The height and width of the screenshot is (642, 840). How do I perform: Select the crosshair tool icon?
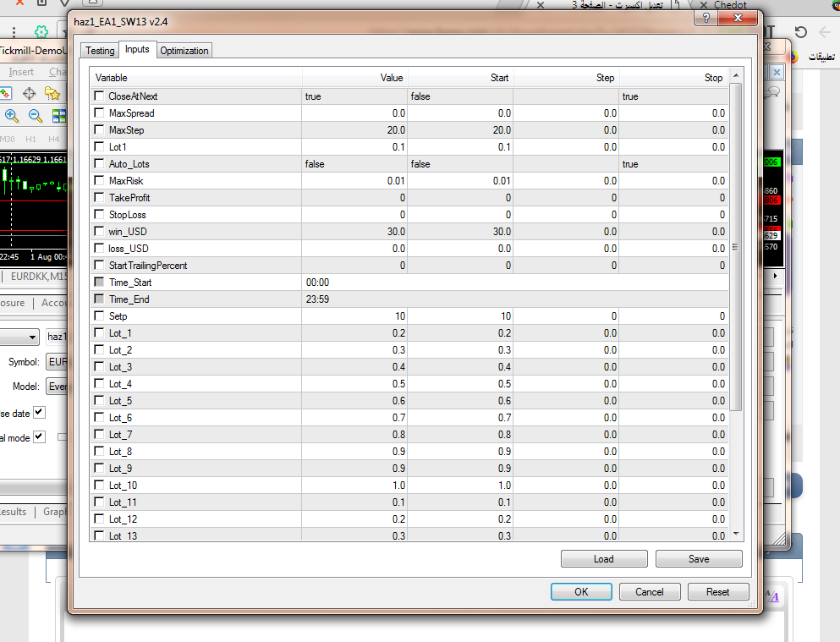(29, 93)
